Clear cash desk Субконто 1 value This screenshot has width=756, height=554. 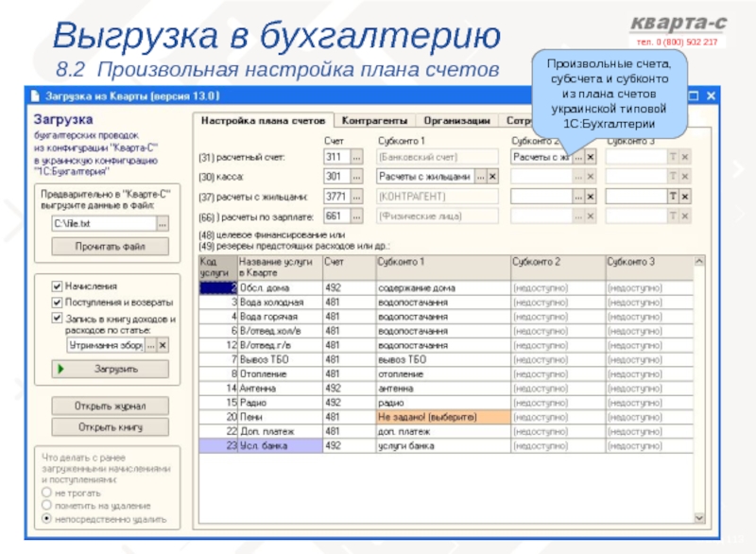pyautogui.click(x=492, y=177)
